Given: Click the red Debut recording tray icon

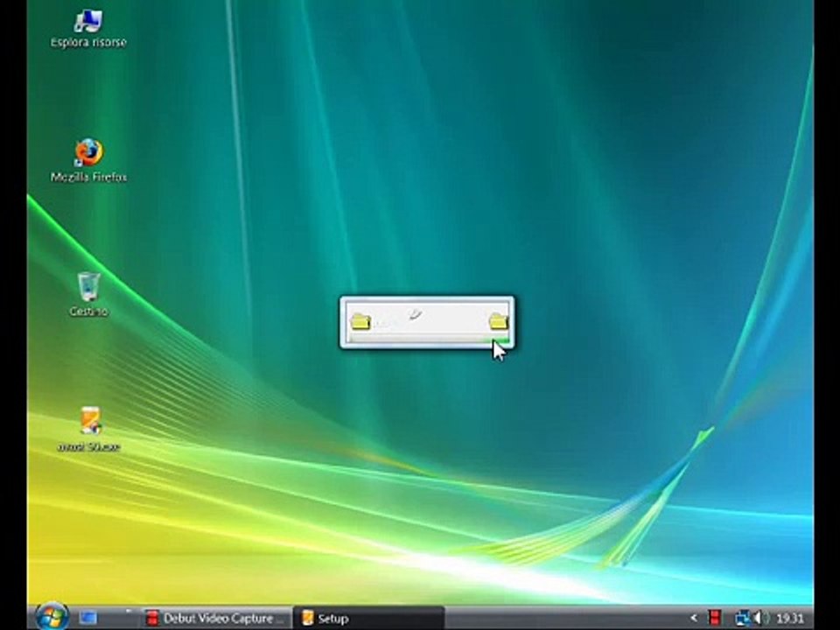Looking at the screenshot, I should point(714,618).
